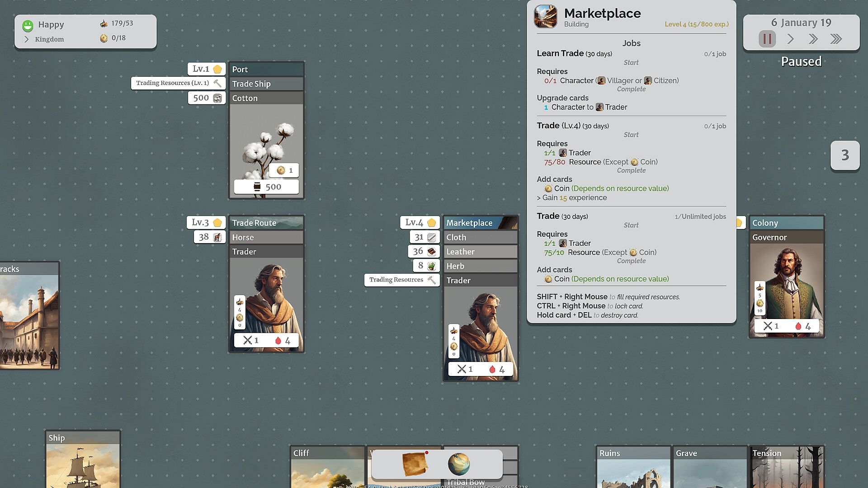The image size is (868, 488).
Task: Expand the Kingdom chevron
Action: pyautogui.click(x=26, y=39)
